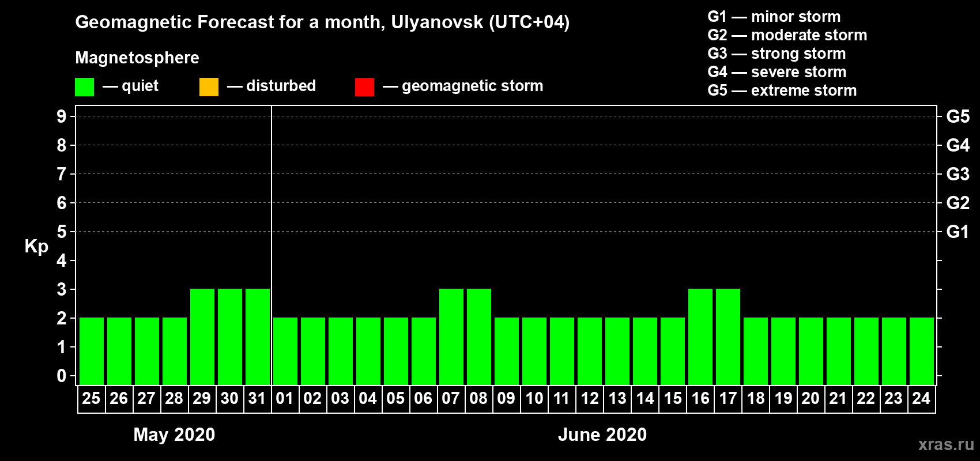Click date label 12 on the x-axis

590,398
